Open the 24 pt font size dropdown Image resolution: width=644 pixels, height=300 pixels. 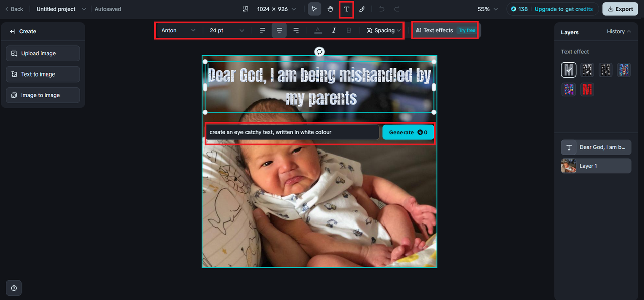227,30
